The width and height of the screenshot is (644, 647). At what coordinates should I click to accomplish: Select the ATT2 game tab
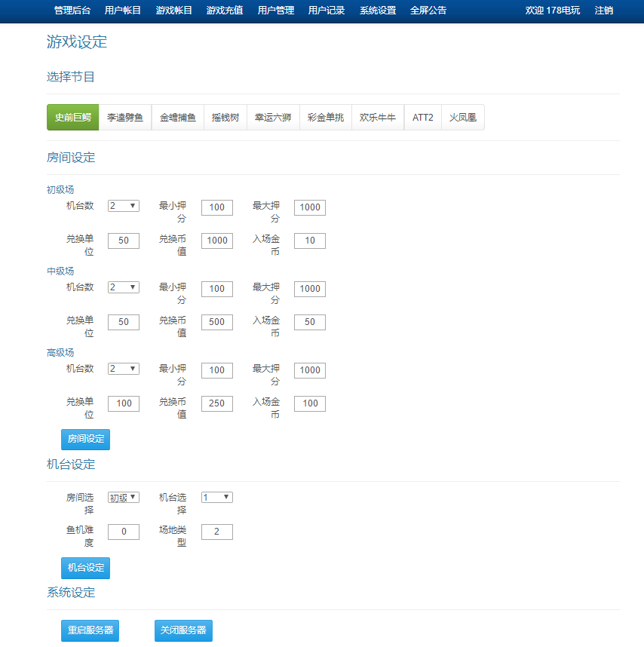coord(422,117)
